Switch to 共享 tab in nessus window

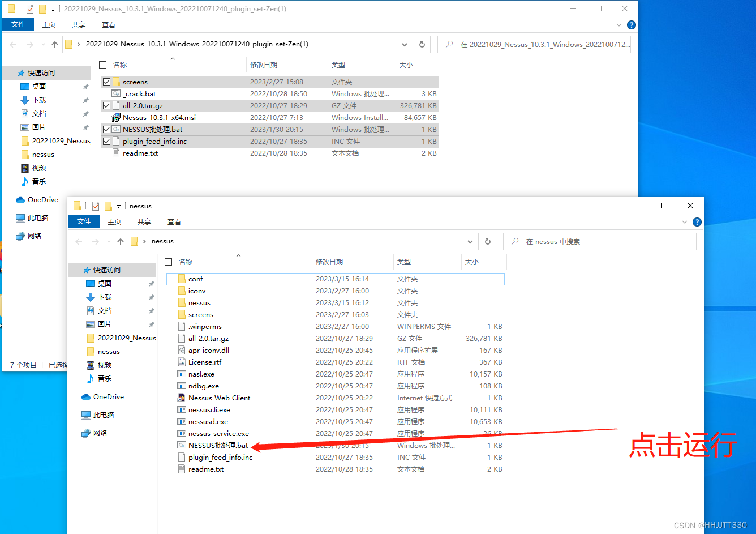[x=144, y=221]
